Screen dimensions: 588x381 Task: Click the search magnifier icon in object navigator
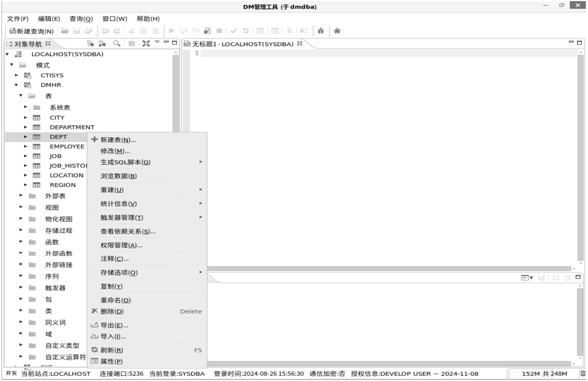pos(117,43)
